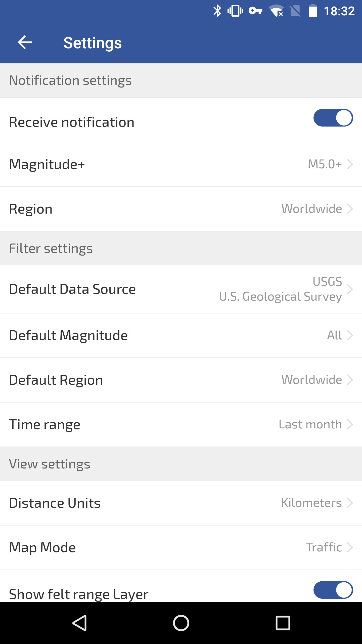Open recent apps with square button

[283, 623]
